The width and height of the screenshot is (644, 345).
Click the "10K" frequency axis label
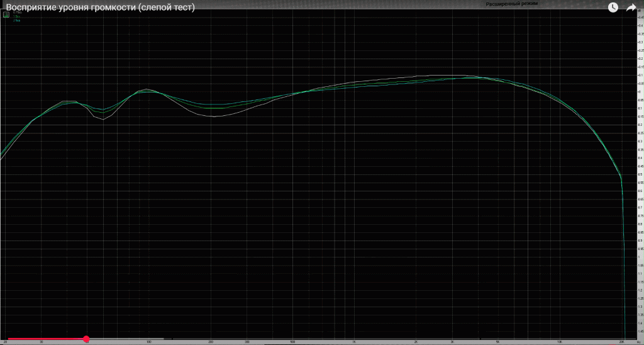[559, 342]
